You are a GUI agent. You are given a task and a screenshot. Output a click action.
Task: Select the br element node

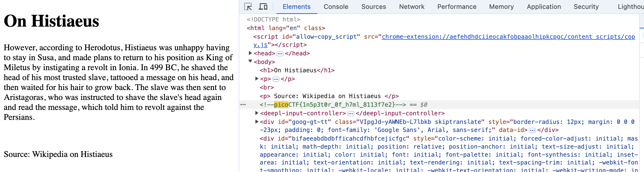pyautogui.click(x=267, y=88)
